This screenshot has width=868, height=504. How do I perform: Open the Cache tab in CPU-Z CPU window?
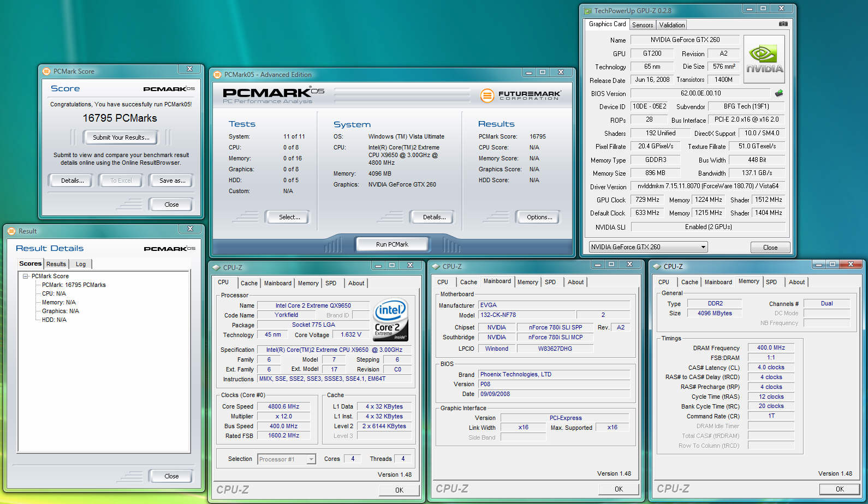[x=249, y=283]
